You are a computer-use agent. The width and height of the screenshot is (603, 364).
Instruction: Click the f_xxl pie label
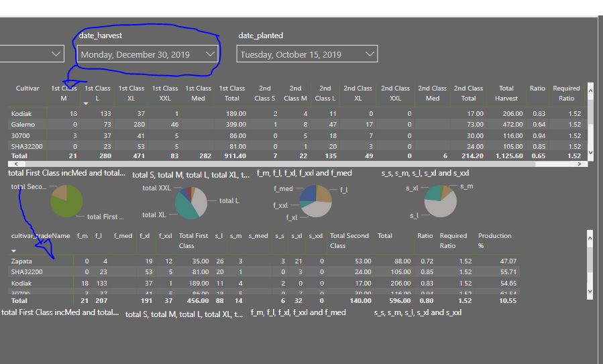pyautogui.click(x=280, y=206)
